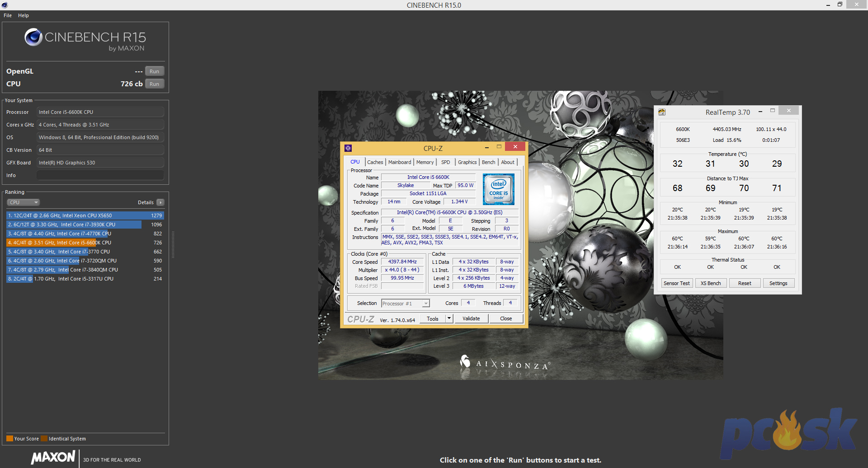
Task: Select the Core i5-6600K ranking entry
Action: 85,243
